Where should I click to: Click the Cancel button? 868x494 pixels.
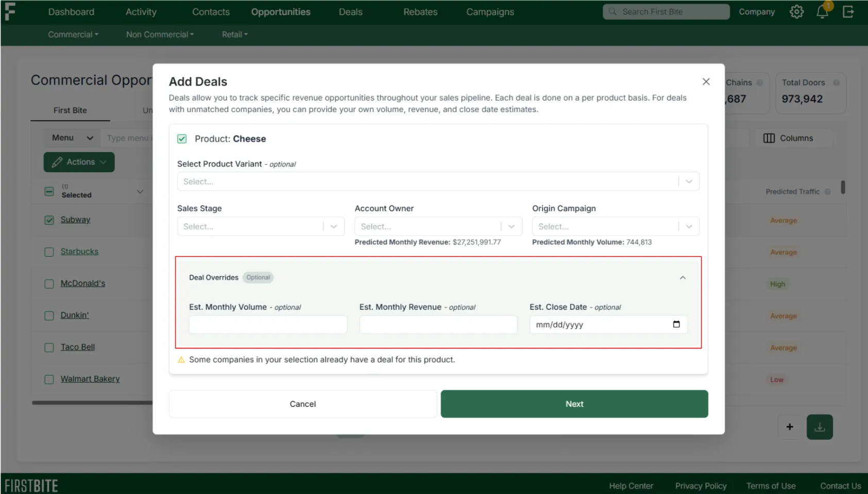(x=303, y=404)
